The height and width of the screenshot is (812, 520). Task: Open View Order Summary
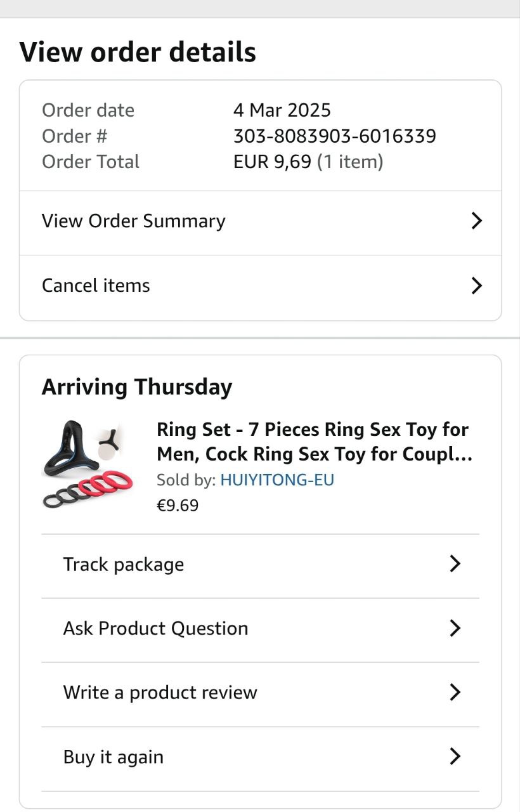click(x=133, y=221)
